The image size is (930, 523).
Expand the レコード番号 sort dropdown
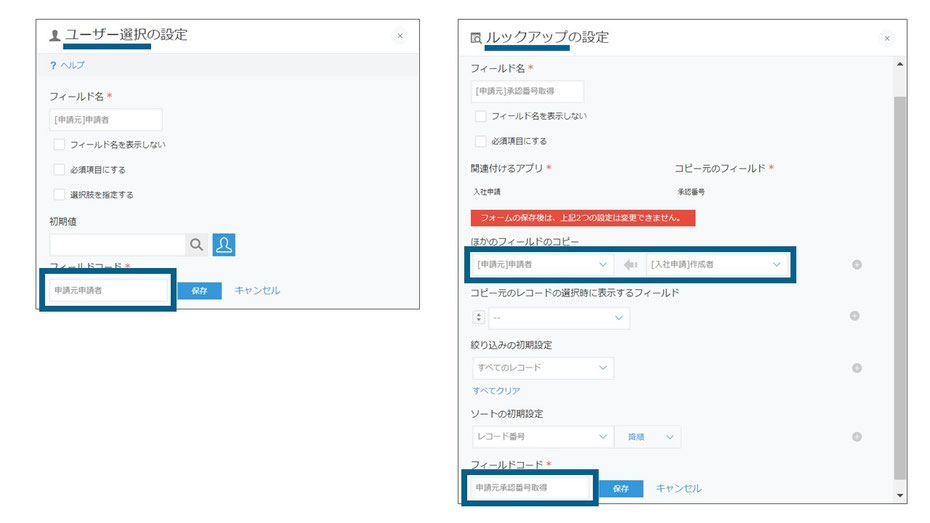click(542, 437)
